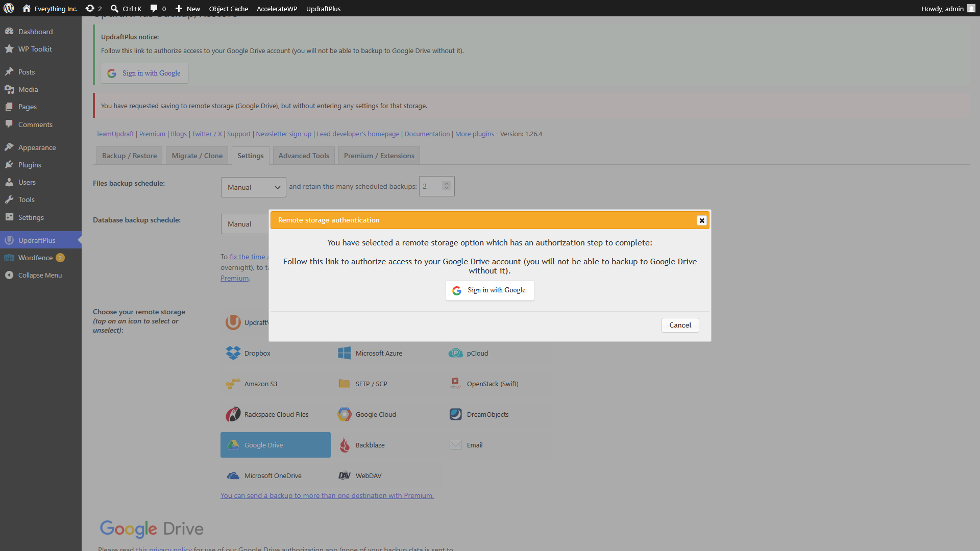Image resolution: width=980 pixels, height=551 pixels.
Task: Open Wordfence icon in sidebar
Action: [x=9, y=257]
